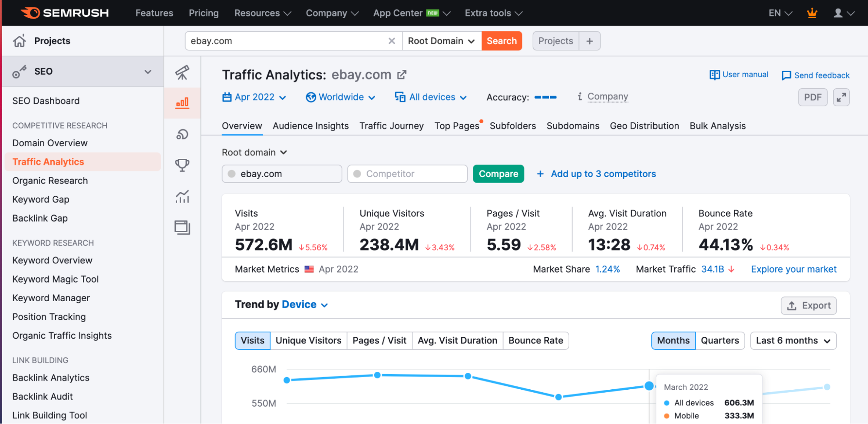868x424 pixels.
Task: Follow the Explore your market link
Action: pyautogui.click(x=793, y=269)
